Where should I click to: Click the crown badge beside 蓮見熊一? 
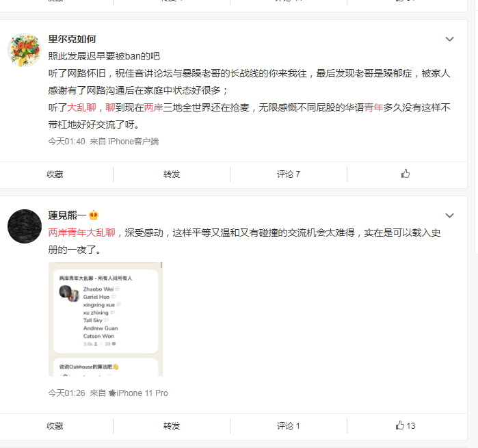tap(94, 215)
